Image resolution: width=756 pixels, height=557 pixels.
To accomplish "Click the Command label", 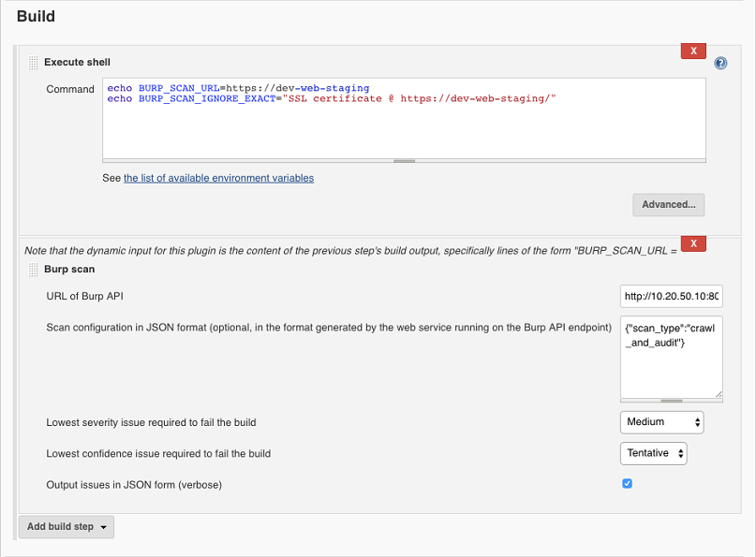I will pos(70,89).
